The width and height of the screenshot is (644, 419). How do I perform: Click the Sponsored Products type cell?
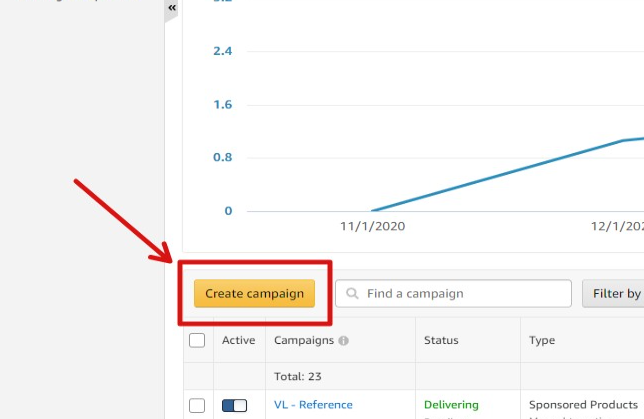pyautogui.click(x=583, y=405)
